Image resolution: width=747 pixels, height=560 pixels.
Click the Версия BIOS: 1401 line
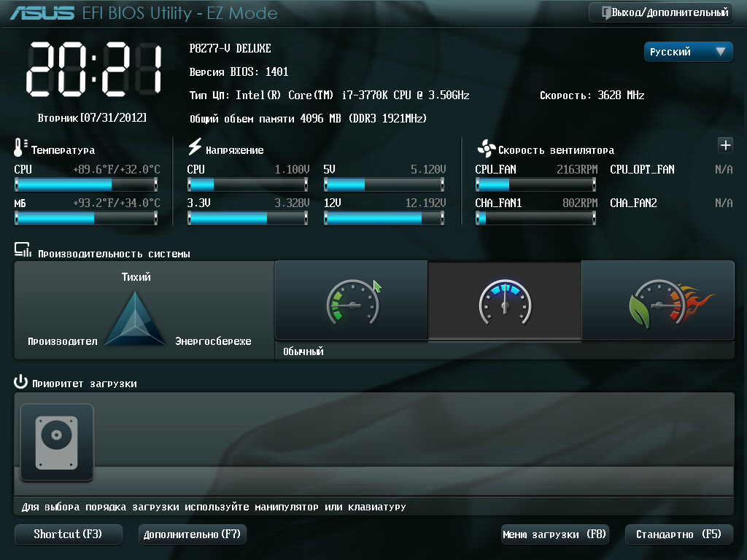coord(239,72)
